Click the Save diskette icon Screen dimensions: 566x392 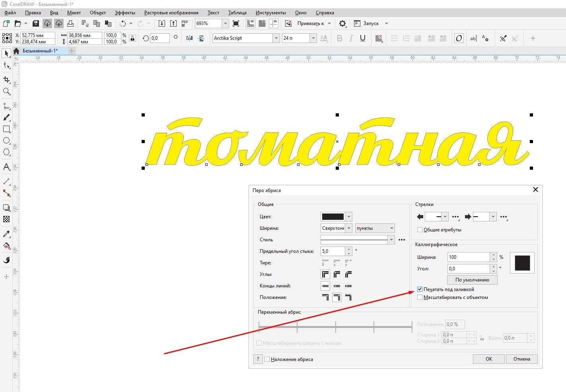point(36,23)
